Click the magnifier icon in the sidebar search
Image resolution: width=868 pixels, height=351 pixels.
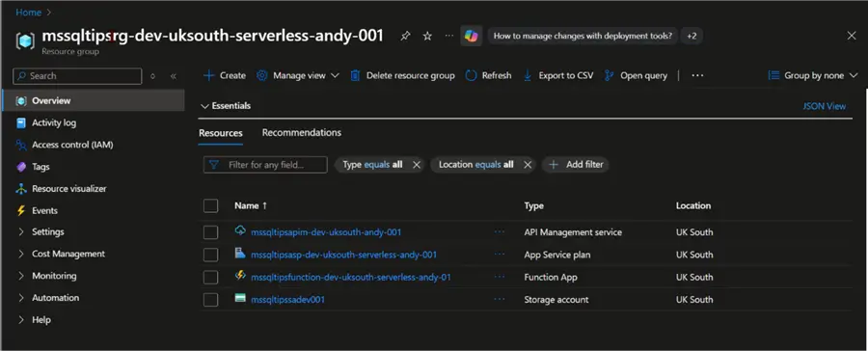tap(21, 76)
